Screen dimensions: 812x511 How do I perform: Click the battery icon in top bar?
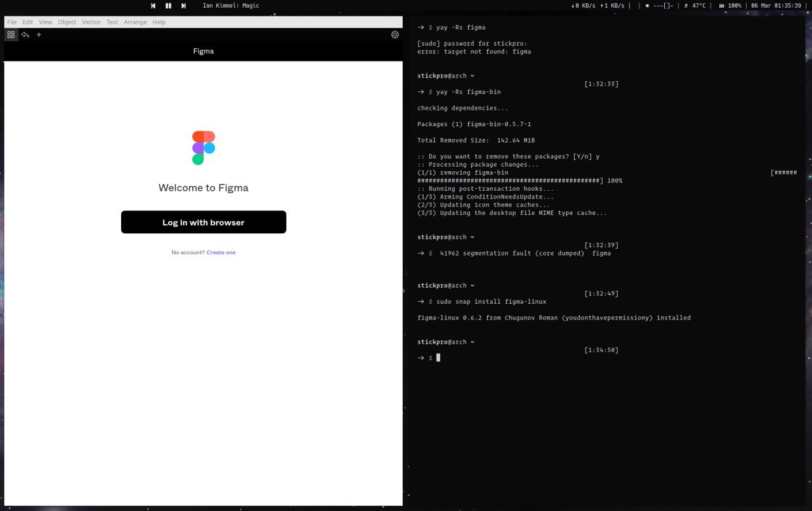pos(721,6)
